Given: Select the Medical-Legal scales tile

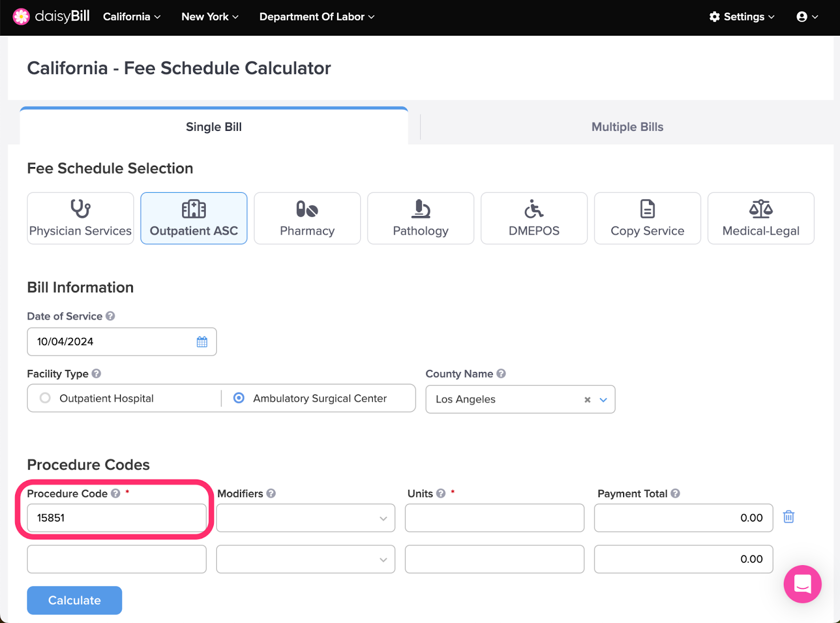Looking at the screenshot, I should pos(761,218).
